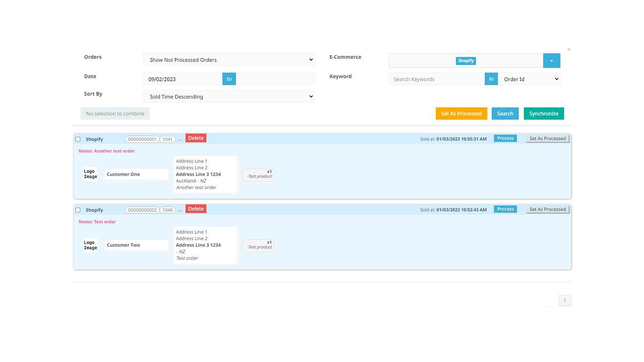Click the Logo Image for Customer Two
This screenshot has height=362, width=644.
90,245
